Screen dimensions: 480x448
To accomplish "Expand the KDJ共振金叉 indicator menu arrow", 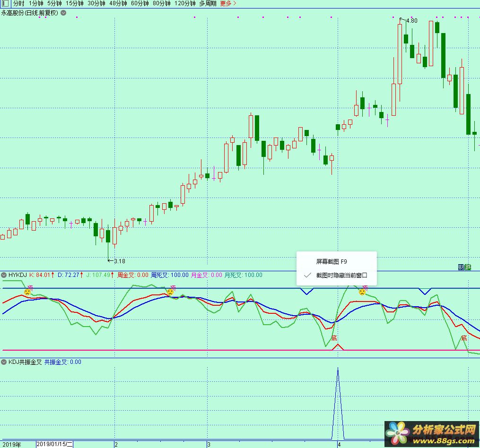I will 4,362.
